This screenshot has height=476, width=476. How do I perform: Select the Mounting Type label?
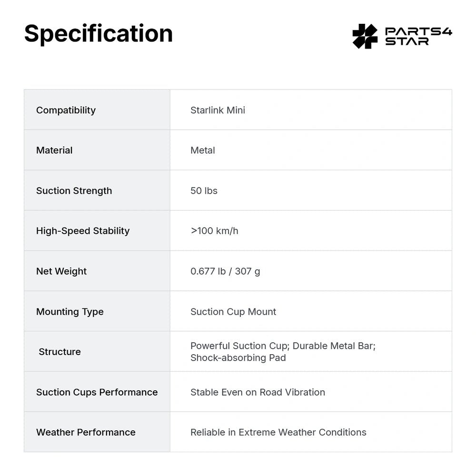point(70,311)
